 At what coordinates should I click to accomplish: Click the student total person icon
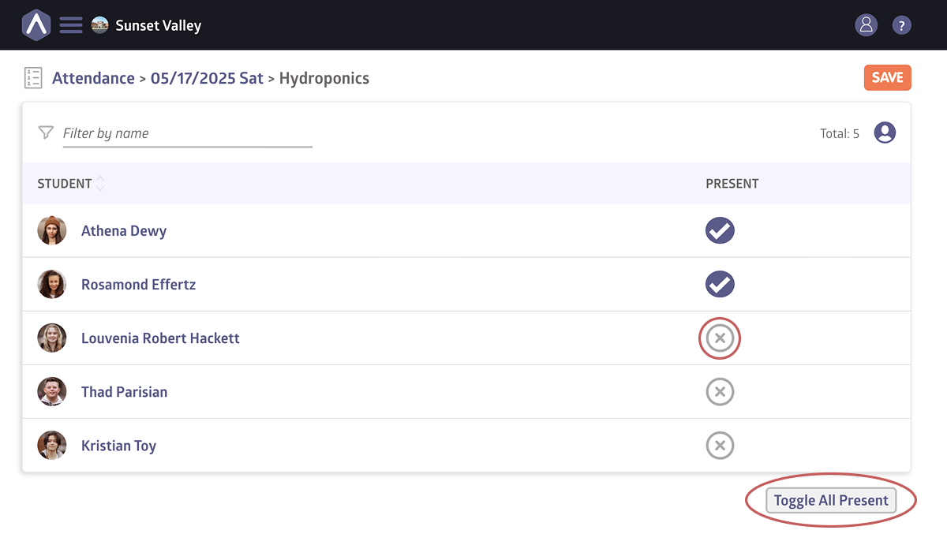click(885, 133)
